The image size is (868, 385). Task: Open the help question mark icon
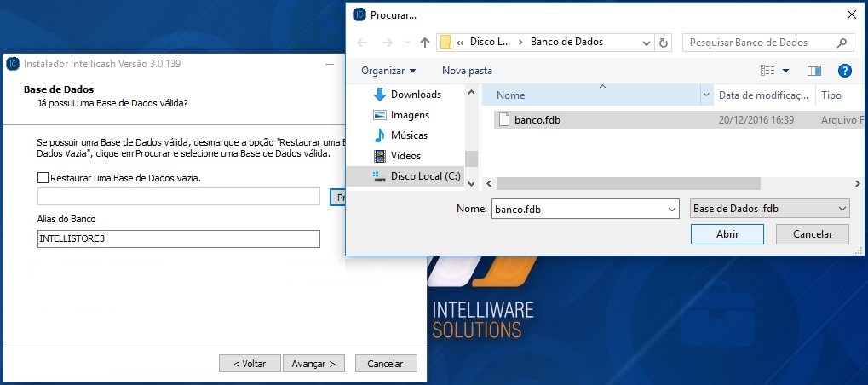[844, 70]
